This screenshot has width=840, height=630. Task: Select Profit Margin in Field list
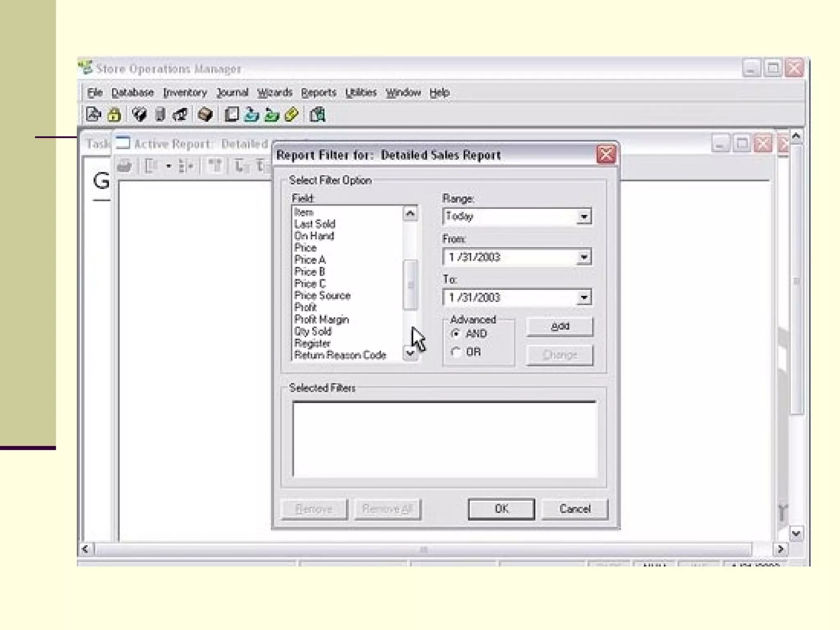(322, 320)
